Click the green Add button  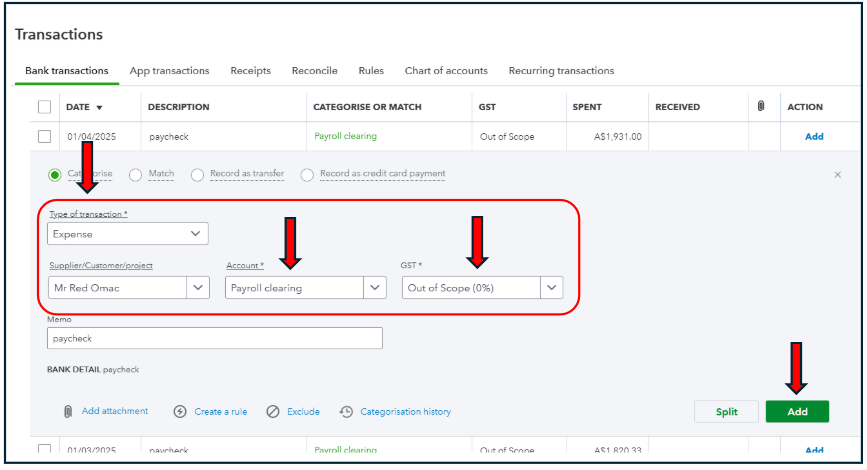[797, 411]
